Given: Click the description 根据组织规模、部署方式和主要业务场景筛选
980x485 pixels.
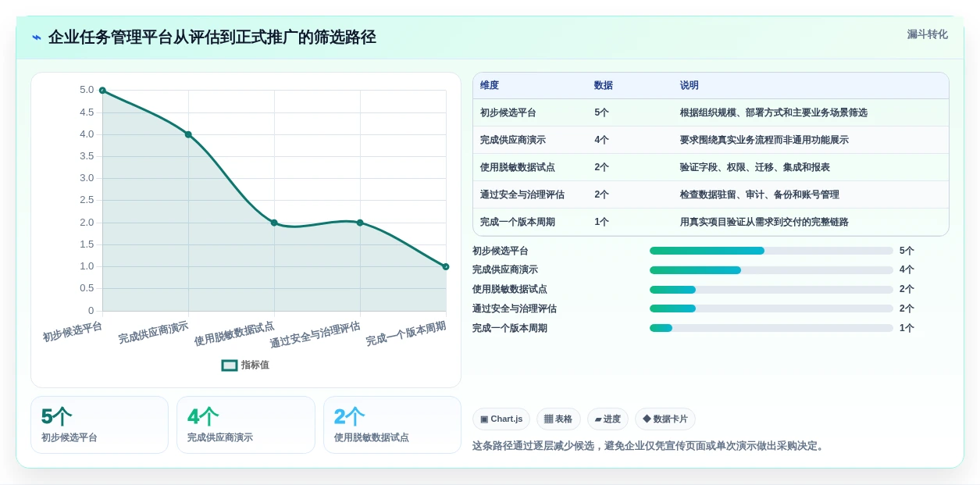Looking at the screenshot, I should (774, 112).
